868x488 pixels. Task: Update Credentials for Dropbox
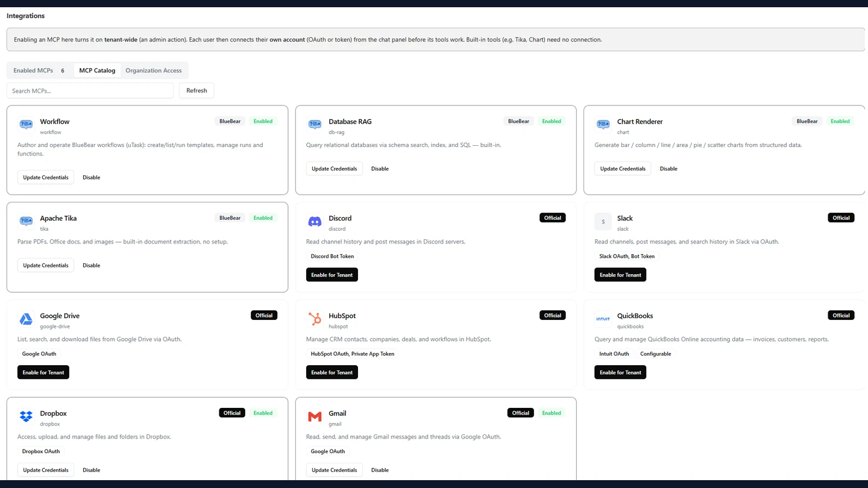(46, 470)
